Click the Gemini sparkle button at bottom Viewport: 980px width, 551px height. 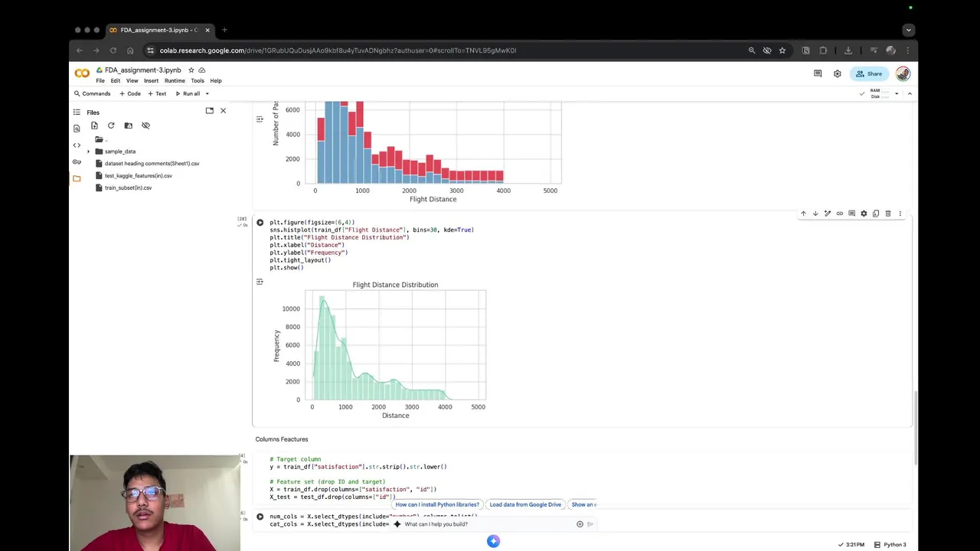[493, 541]
